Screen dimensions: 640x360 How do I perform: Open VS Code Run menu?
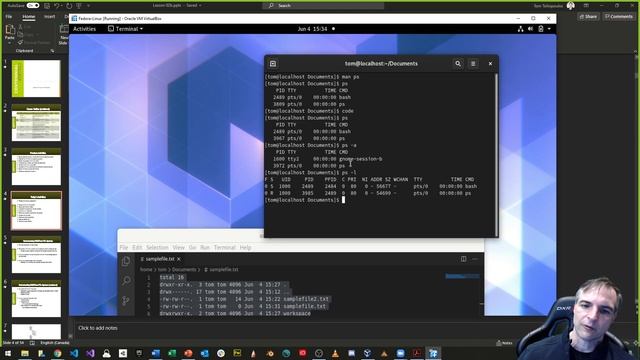pyautogui.click(x=205, y=247)
